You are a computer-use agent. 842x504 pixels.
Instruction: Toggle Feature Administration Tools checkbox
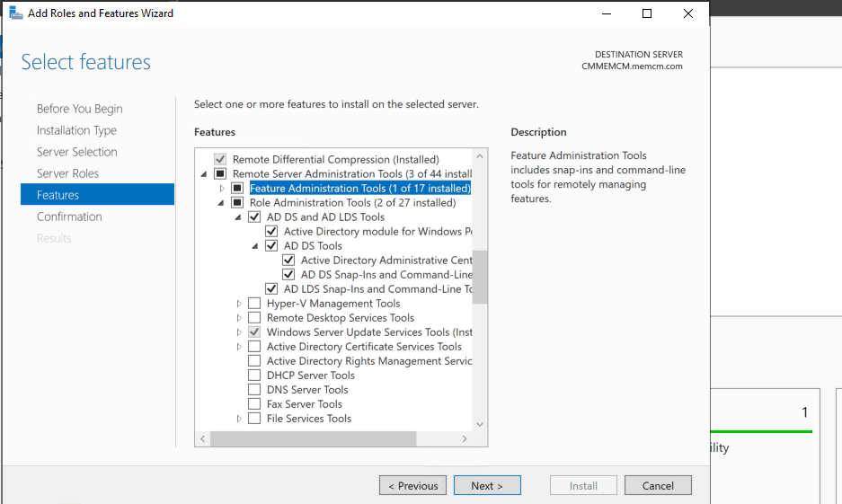pyautogui.click(x=237, y=189)
